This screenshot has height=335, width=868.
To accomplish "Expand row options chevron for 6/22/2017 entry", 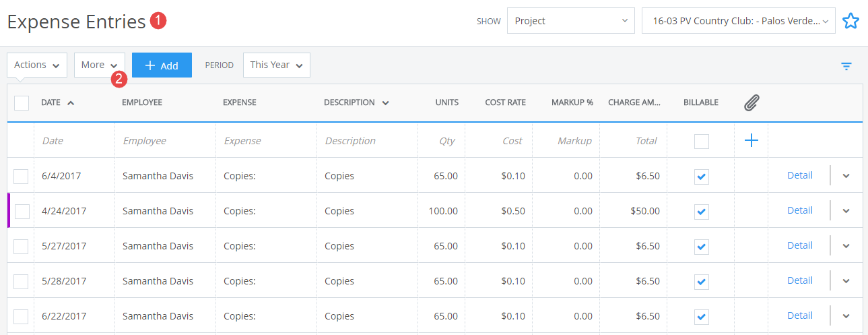I will coord(846,315).
